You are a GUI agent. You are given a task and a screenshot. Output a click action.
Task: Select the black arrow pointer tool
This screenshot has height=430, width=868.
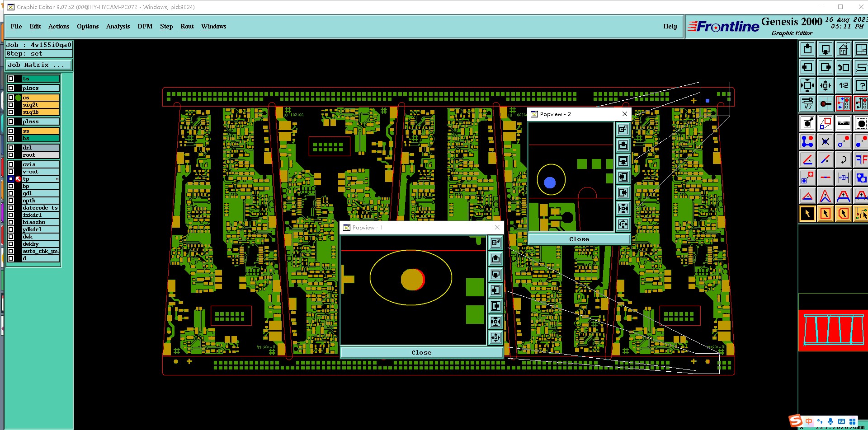click(x=807, y=213)
